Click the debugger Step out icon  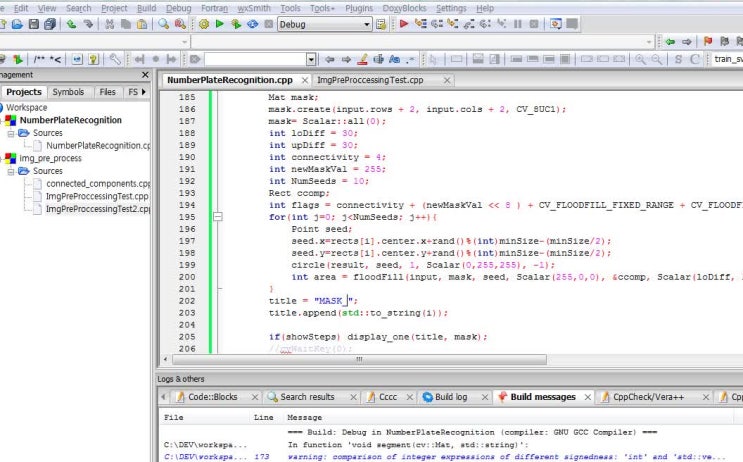pyautogui.click(x=469, y=24)
